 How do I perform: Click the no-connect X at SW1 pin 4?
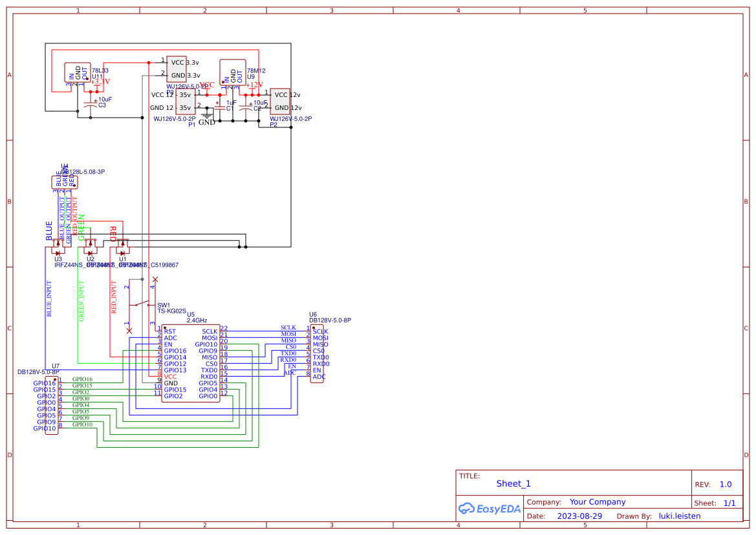point(155,279)
